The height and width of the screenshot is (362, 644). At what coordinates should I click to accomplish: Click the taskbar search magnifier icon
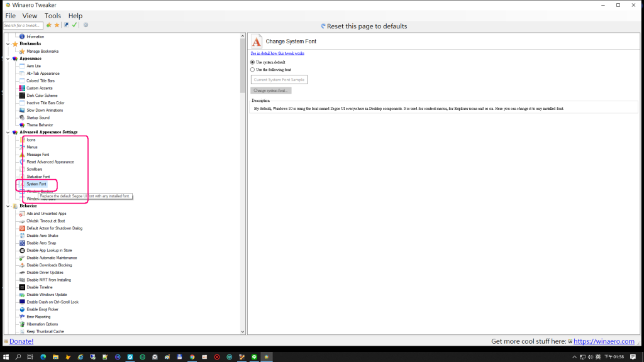pyautogui.click(x=18, y=357)
